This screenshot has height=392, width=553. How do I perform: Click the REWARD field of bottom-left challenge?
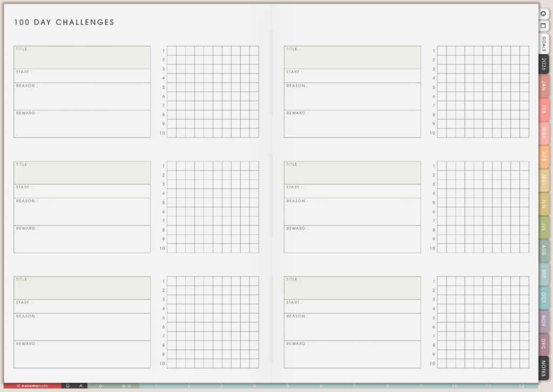click(x=82, y=355)
